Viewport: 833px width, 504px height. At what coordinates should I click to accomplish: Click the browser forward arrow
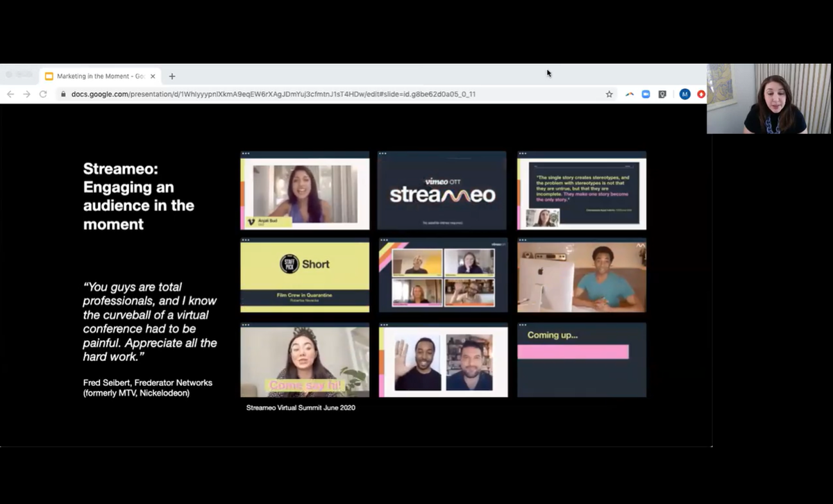pos(26,94)
